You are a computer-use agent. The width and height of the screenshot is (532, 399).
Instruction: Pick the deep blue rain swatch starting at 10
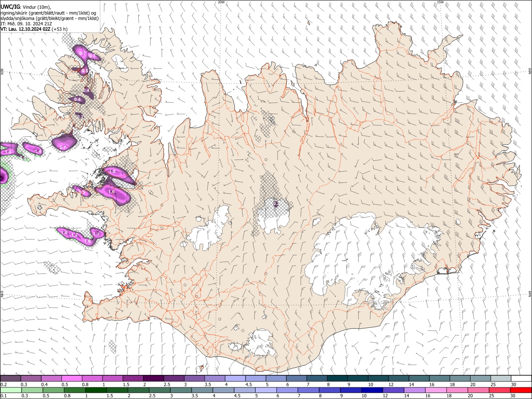pyautogui.click(x=372, y=390)
